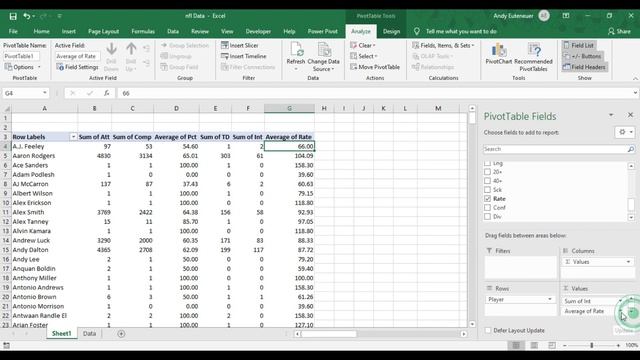Click the insert function fx icon
This screenshot has height=360, width=640.
click(x=107, y=93)
